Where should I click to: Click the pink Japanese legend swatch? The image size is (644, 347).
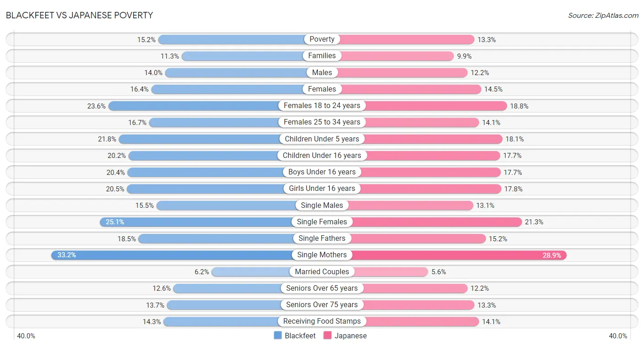click(327, 336)
